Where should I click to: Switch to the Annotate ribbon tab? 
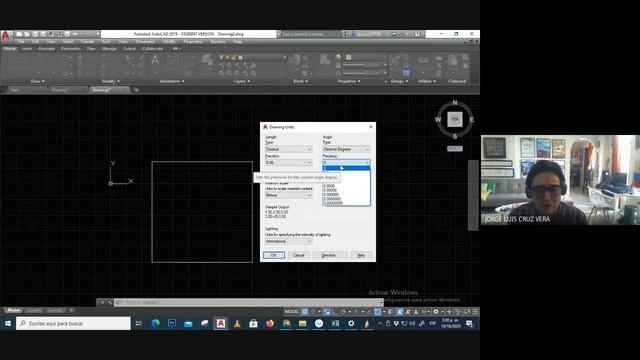(47, 49)
